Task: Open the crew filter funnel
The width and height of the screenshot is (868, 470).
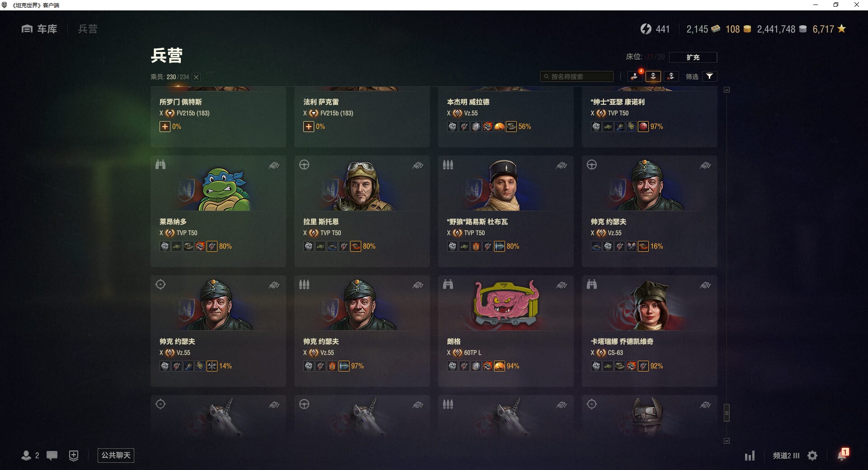Action: point(709,76)
